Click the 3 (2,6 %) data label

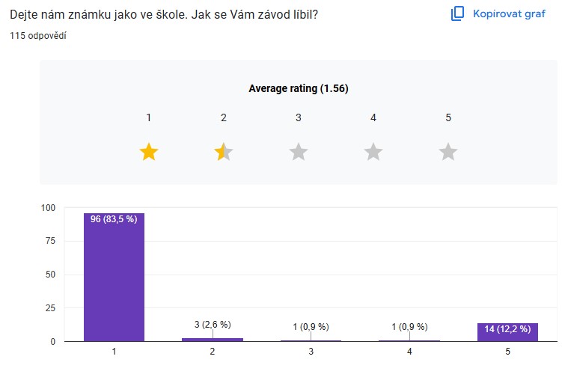213,324
